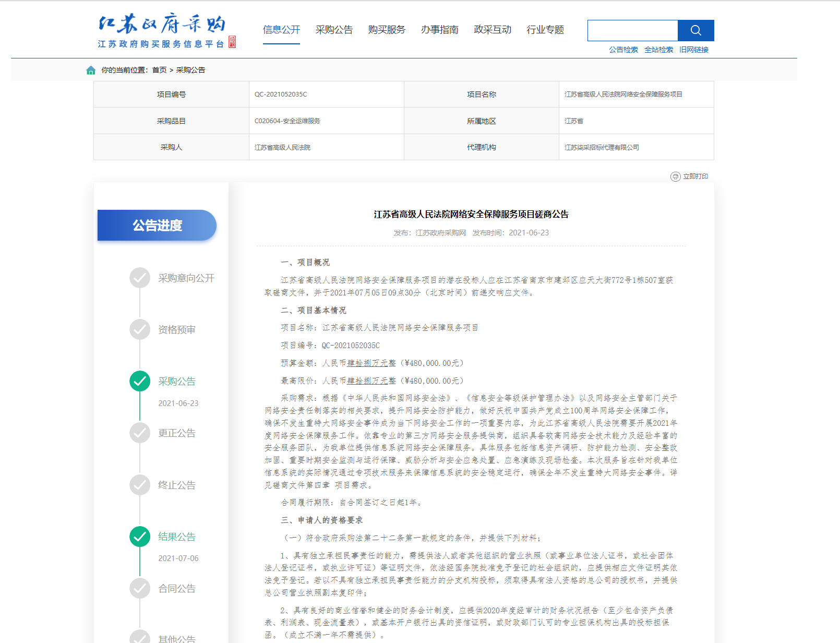Click 首页 in the breadcrumb path

pyautogui.click(x=159, y=70)
